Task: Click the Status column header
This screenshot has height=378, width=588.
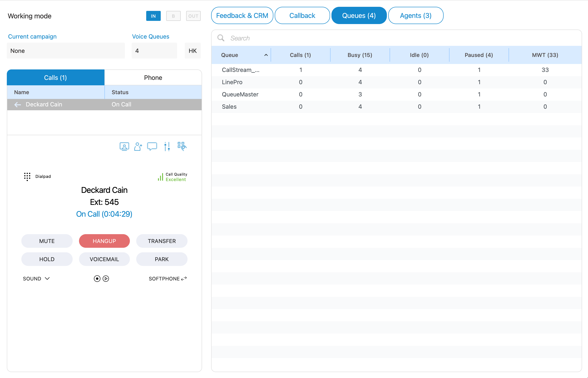Action: tap(153, 92)
